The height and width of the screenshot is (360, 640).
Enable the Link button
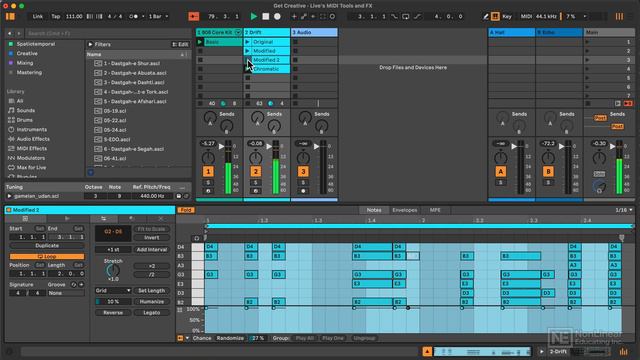(38, 16)
